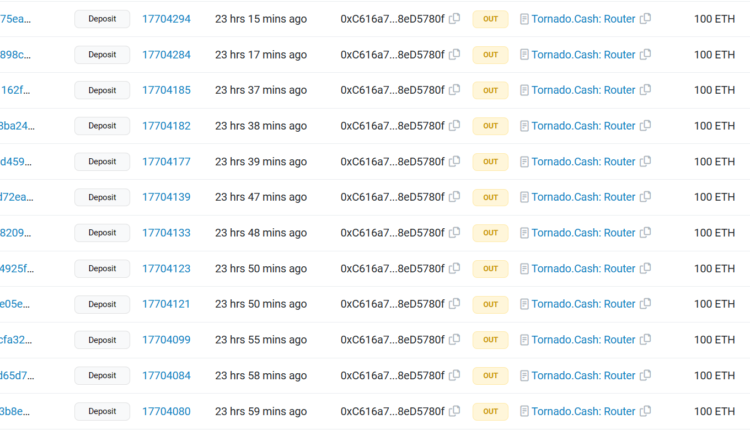Click the Deposit method badge for block 17704099

pos(102,340)
